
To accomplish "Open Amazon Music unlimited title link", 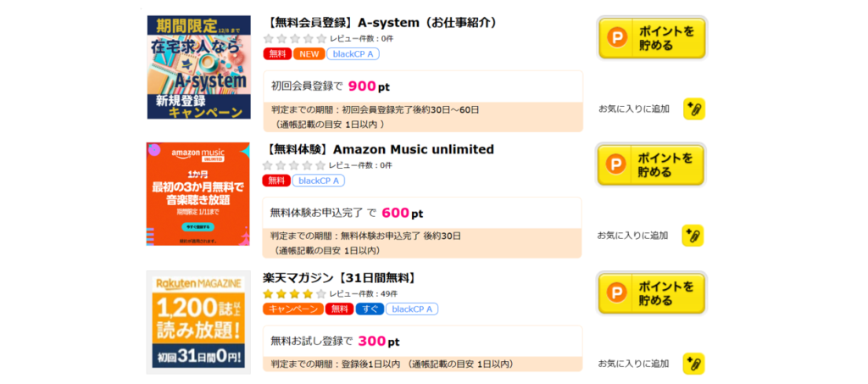I will [x=378, y=149].
